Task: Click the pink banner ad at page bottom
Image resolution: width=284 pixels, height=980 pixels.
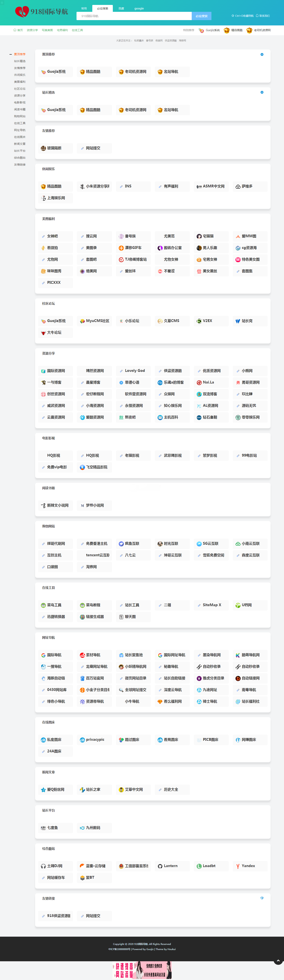Action: pos(142,970)
